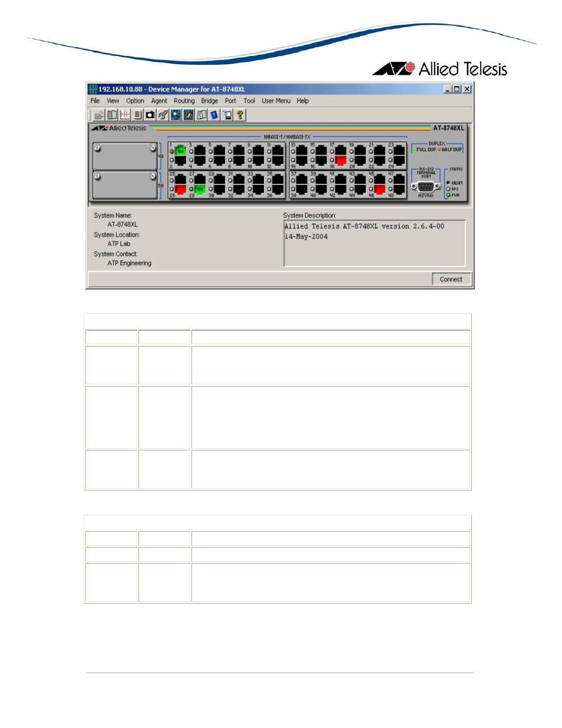Viewport: 562px width, 728px height.
Task: Click the wrench tool toolbar icon
Action: tap(163, 115)
